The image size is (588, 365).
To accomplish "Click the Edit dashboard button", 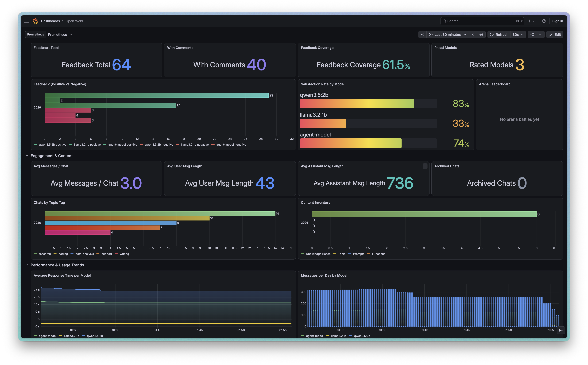I will [x=555, y=35].
